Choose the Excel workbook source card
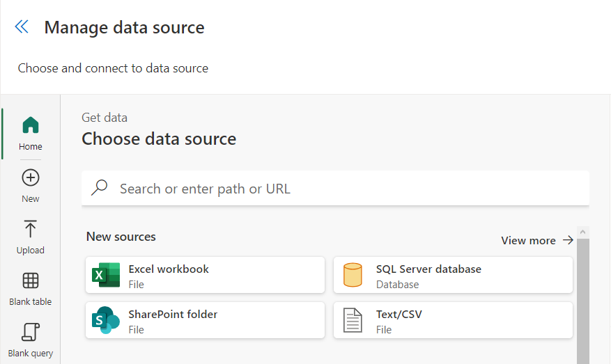This screenshot has width=611, height=364. 205,275
